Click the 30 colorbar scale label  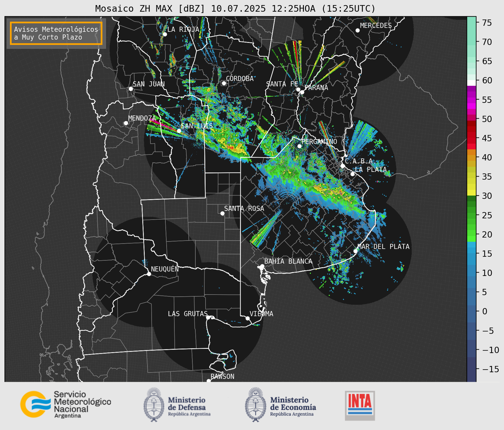click(x=487, y=196)
